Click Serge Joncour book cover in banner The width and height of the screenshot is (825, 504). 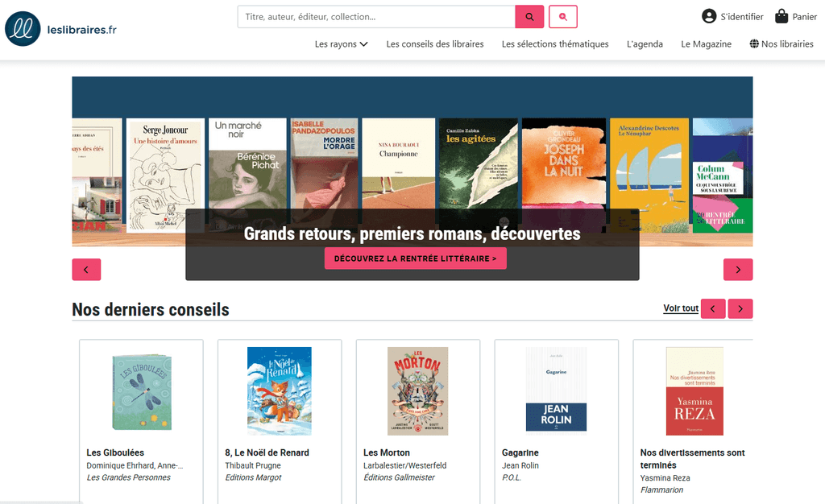[165, 176]
